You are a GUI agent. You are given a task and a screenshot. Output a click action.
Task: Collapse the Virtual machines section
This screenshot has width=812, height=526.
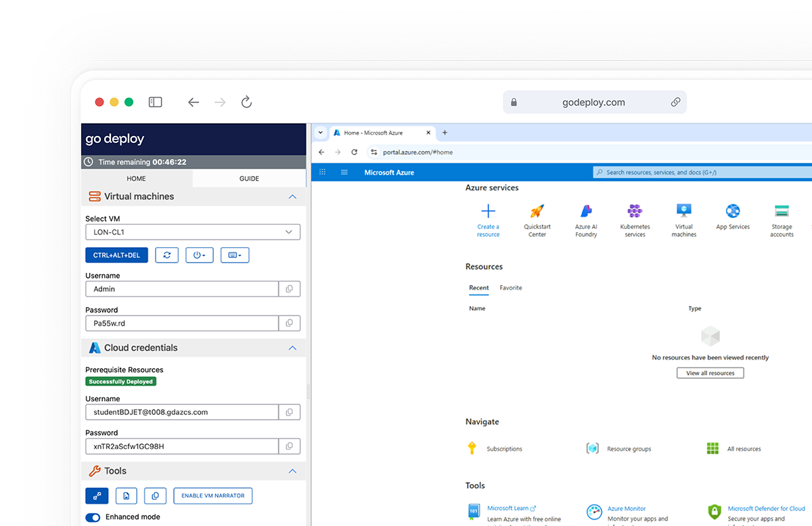pos(292,196)
